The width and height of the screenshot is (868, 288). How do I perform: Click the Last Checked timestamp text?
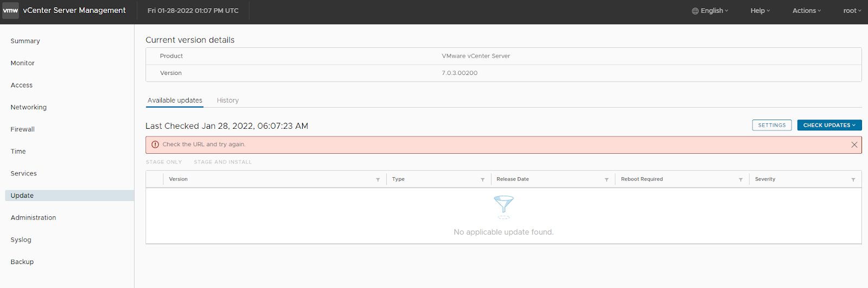click(x=227, y=126)
